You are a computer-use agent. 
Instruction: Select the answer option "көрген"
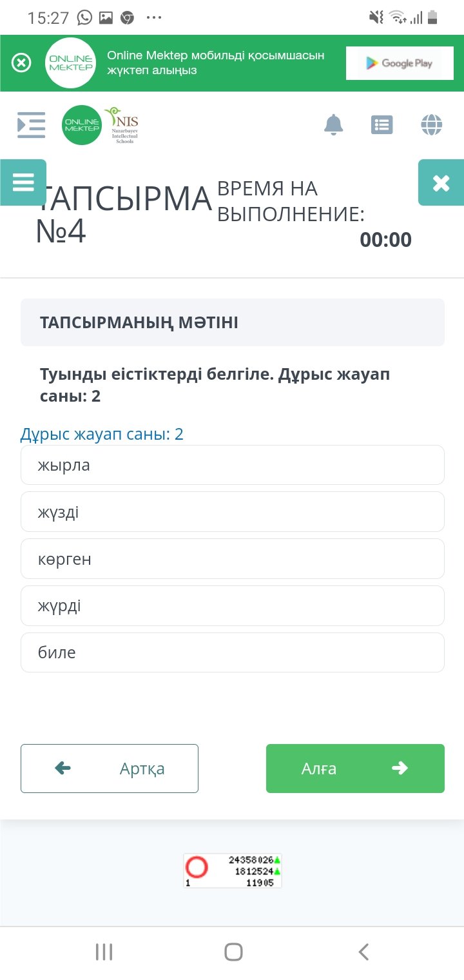coord(233,559)
